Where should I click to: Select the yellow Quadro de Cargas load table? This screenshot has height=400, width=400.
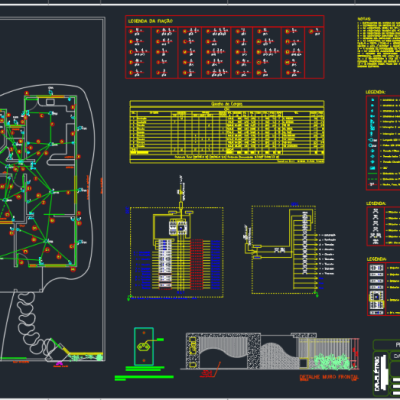point(227,132)
